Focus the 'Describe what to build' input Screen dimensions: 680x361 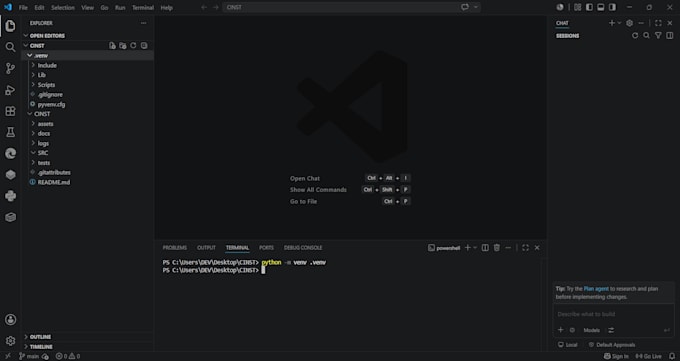point(613,314)
